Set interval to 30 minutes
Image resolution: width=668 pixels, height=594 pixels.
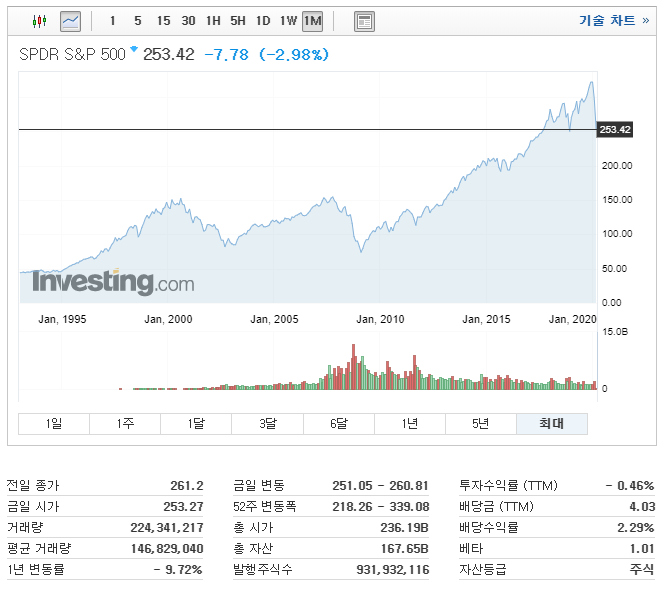pos(188,20)
